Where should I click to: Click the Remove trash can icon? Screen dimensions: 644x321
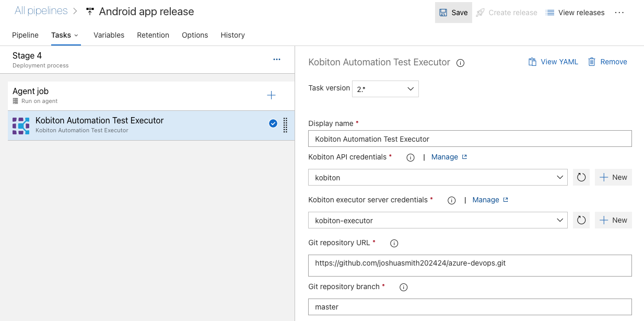[592, 62]
